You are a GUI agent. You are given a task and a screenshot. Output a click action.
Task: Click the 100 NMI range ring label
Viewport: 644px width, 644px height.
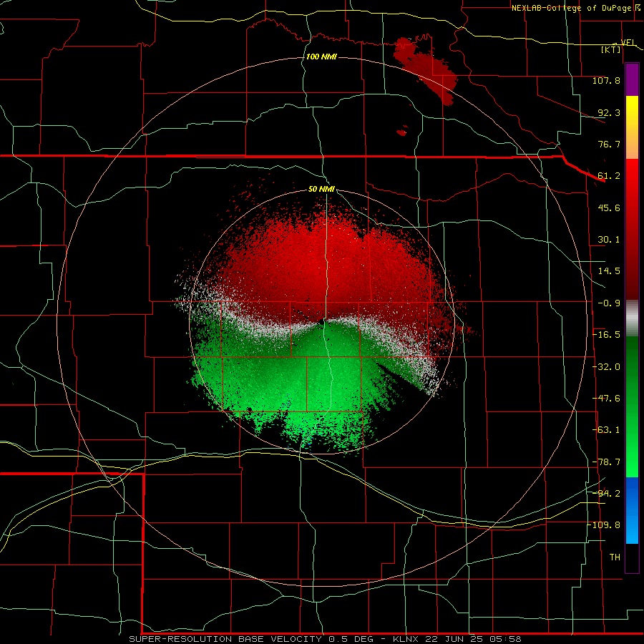coord(321,57)
